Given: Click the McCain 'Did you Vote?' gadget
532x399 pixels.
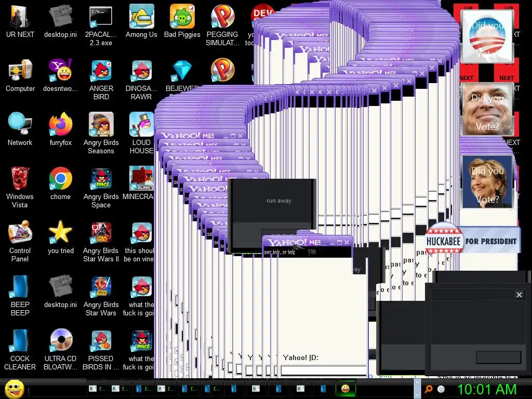Looking at the screenshot, I should (x=487, y=110).
